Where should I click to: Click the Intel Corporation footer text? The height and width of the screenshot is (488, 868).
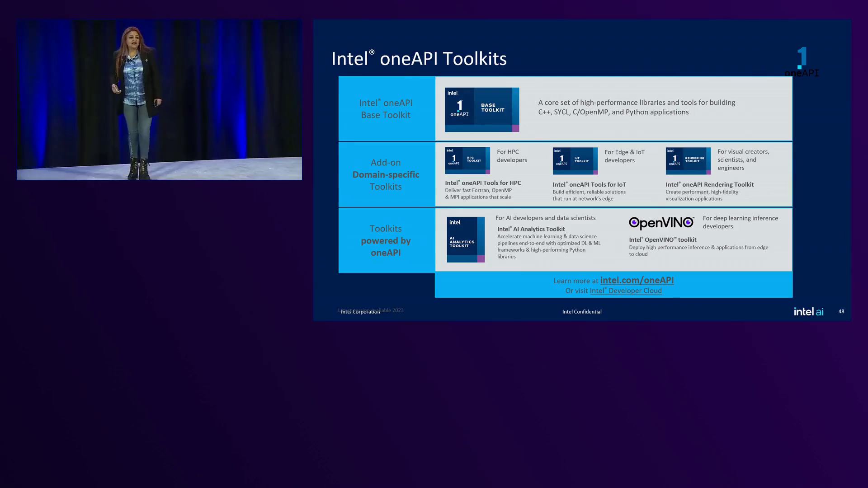click(360, 312)
